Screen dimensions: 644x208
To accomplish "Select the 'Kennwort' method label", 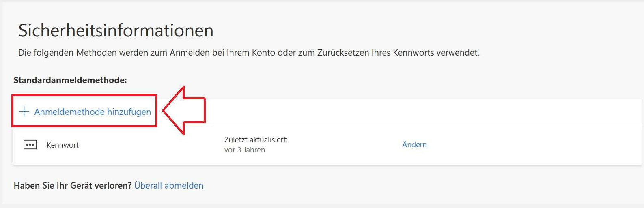I will click(62, 145).
